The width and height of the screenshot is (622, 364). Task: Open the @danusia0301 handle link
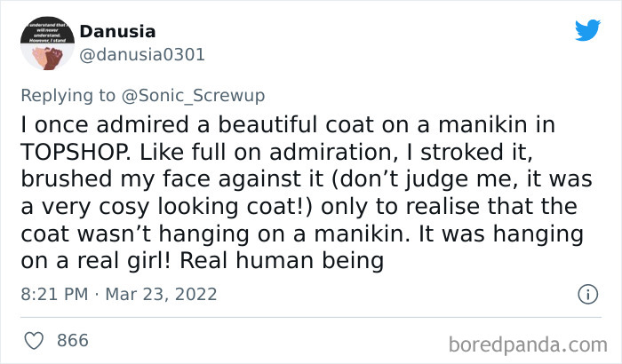coord(142,54)
